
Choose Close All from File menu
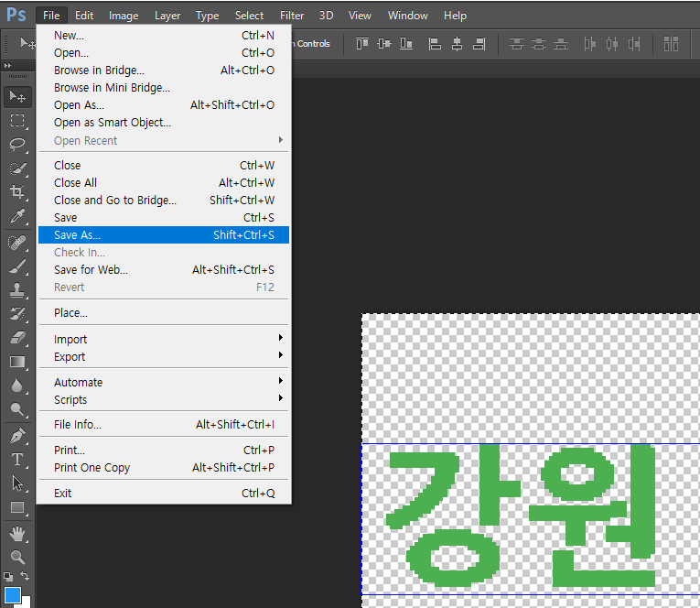coord(164,183)
